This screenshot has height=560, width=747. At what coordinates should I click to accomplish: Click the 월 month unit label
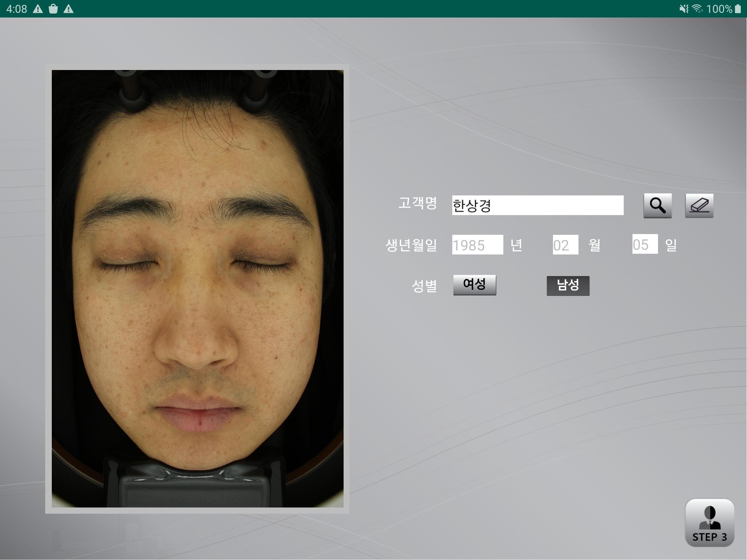(595, 245)
